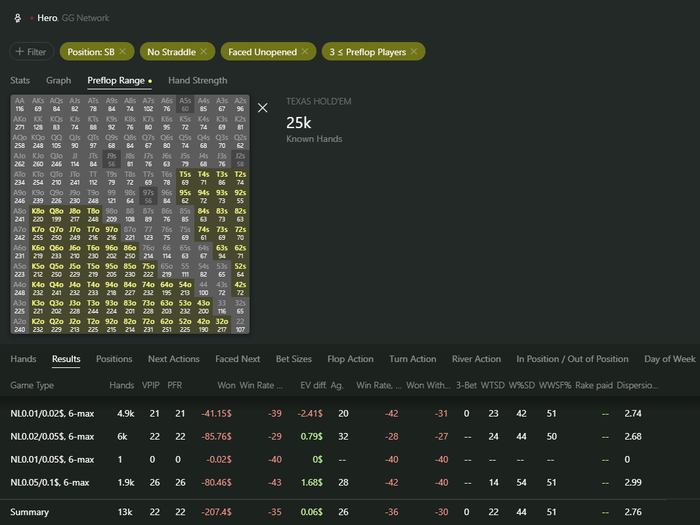Select the A5s cell in range grid
Screen dimensions: 700x525
click(x=185, y=104)
